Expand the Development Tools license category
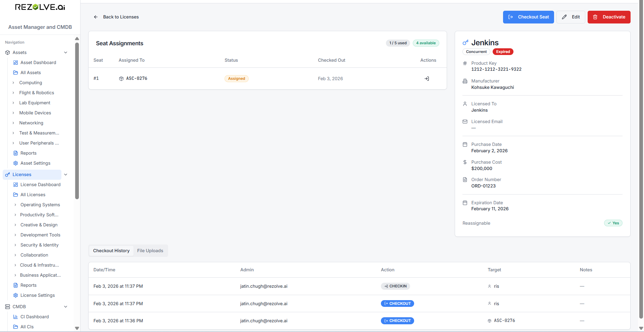 coord(15,235)
